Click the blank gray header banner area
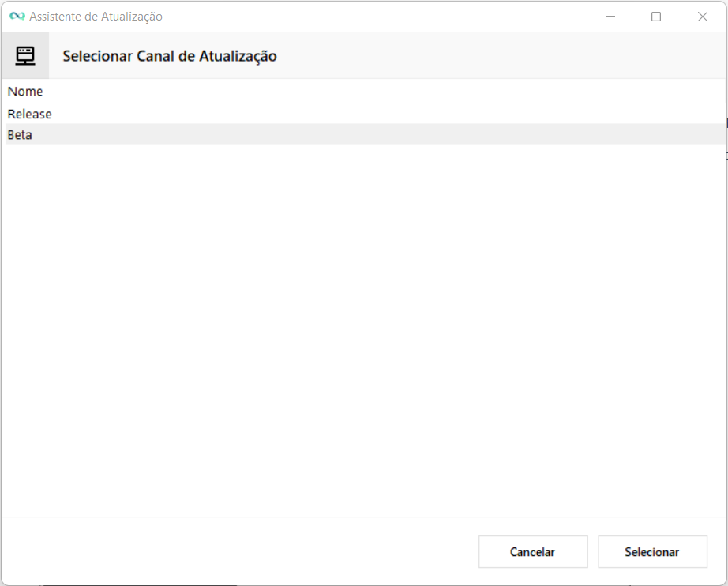The image size is (728, 586). (497, 56)
